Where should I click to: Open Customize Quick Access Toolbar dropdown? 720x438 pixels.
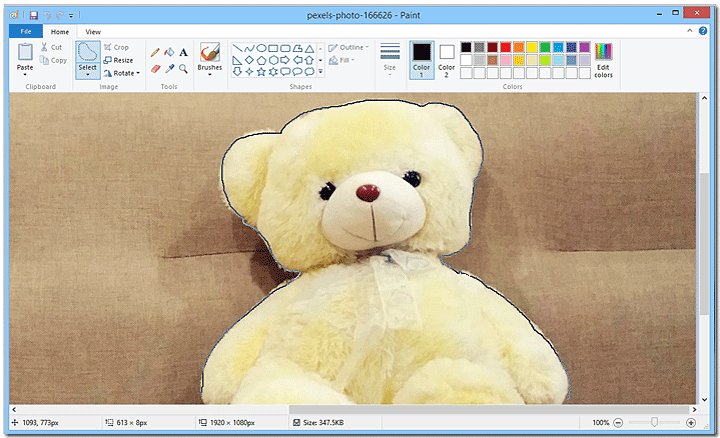click(x=71, y=16)
